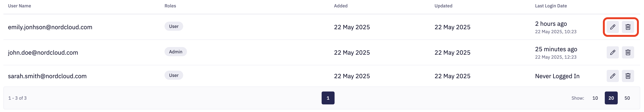Edit user john.doe@nordcloud.com with pencil icon

click(x=613, y=52)
